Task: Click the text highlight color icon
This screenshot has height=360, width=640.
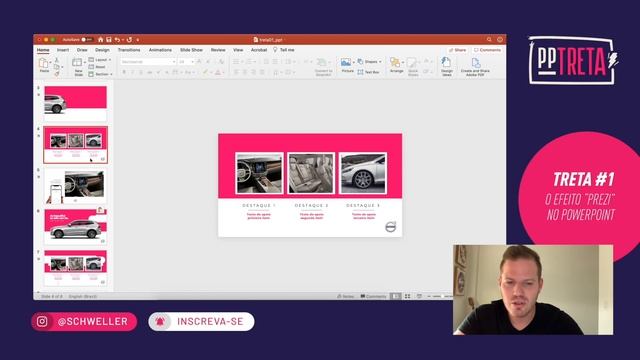Action: coord(205,72)
